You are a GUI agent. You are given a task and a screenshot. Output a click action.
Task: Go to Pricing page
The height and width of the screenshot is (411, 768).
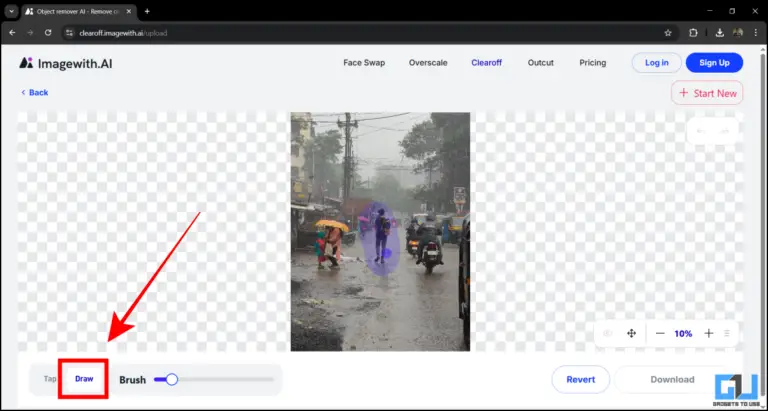pos(592,62)
